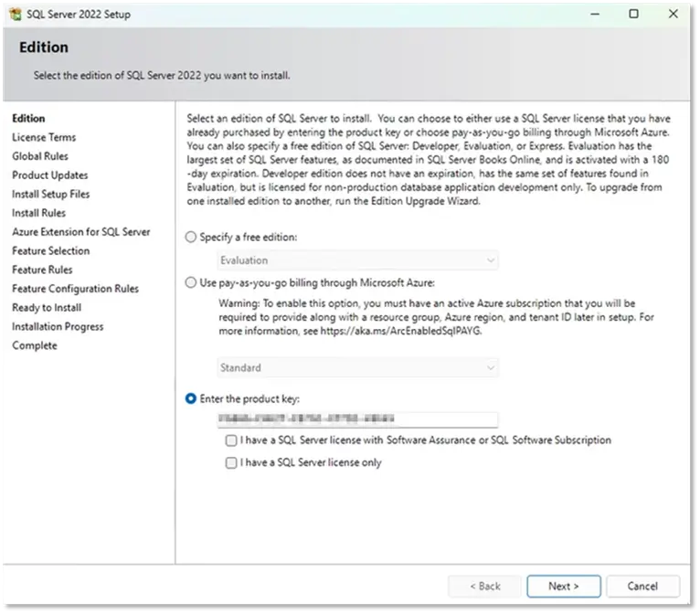
Task: Select the Feature Configuration Rules step
Action: click(x=76, y=289)
